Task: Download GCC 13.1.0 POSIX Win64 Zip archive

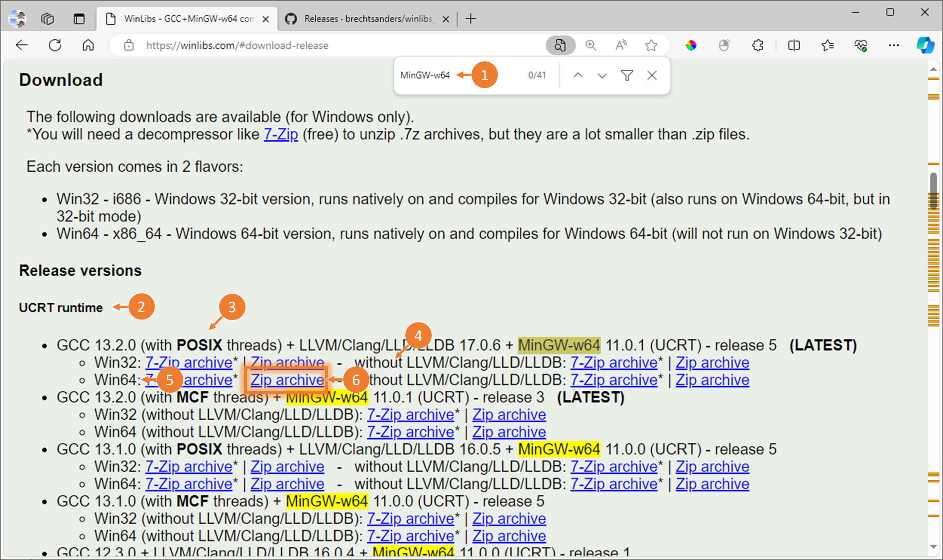Action: point(287,484)
